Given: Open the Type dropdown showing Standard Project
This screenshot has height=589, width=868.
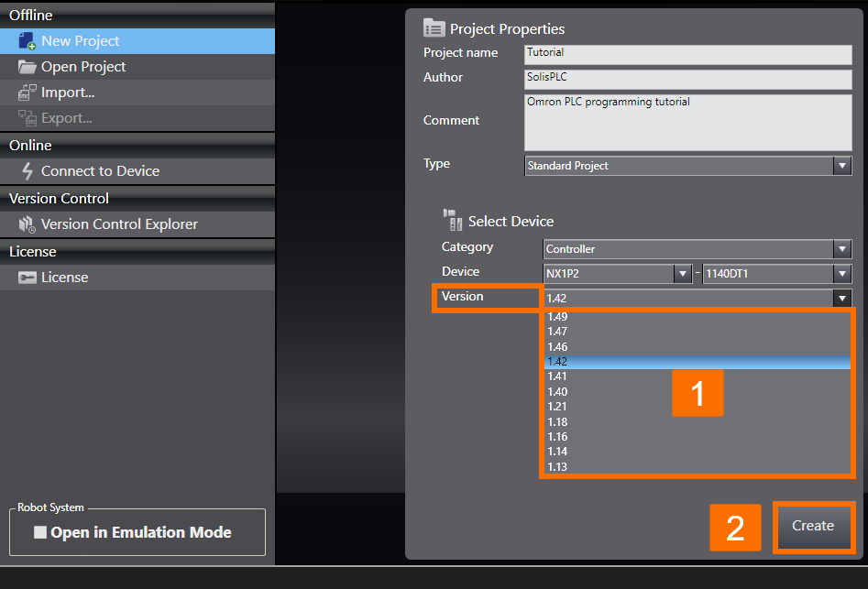Looking at the screenshot, I should pyautogui.click(x=841, y=165).
